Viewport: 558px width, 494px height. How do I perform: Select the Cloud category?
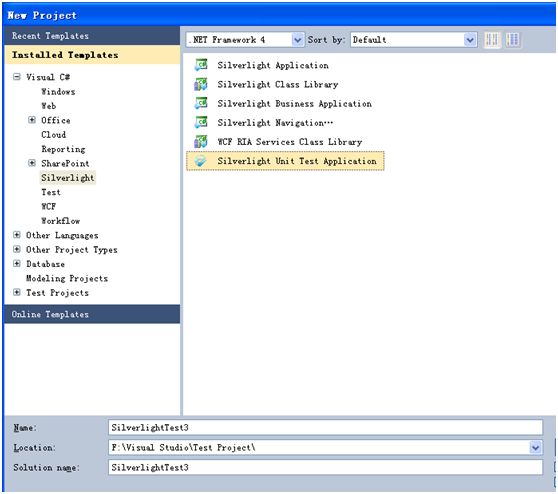tap(53, 135)
